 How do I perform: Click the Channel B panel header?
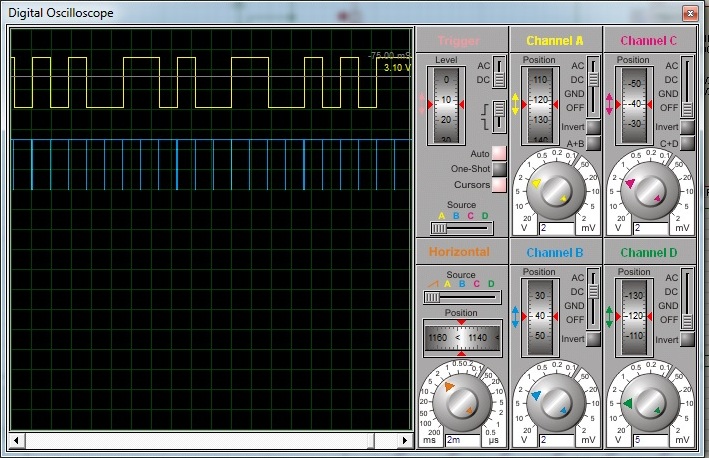(556, 252)
